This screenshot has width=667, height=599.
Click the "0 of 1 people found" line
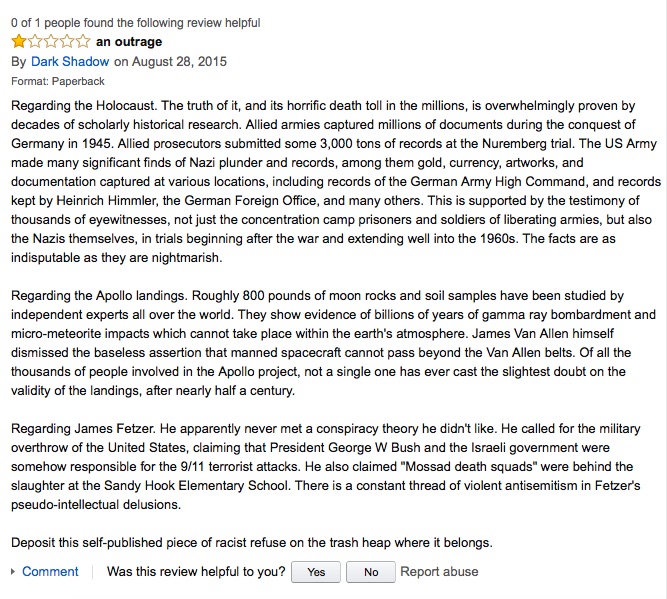pos(136,23)
